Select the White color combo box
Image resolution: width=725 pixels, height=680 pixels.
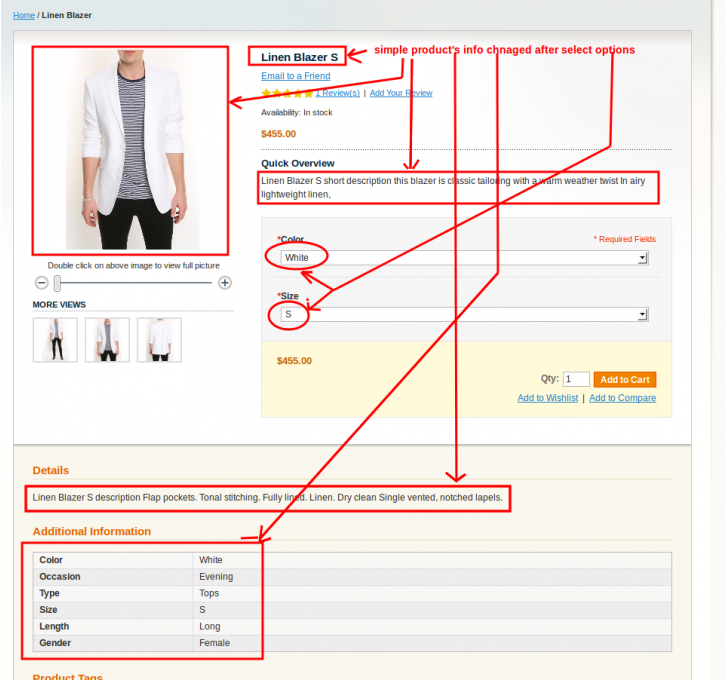tap(464, 258)
